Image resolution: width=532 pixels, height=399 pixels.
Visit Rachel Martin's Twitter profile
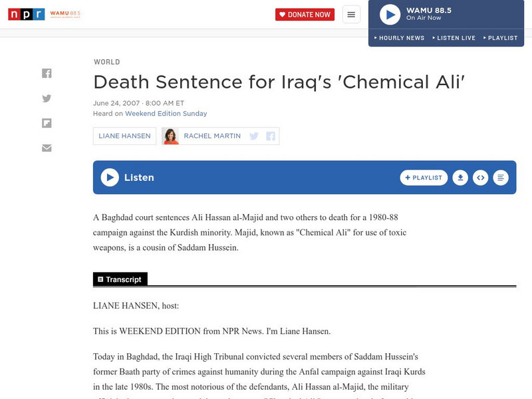tap(253, 136)
